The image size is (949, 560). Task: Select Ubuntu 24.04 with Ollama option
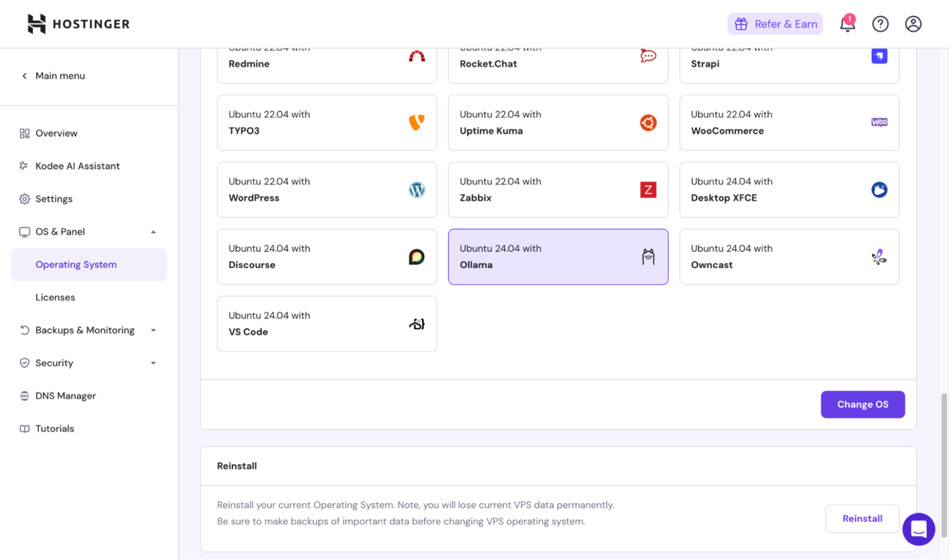[557, 257]
